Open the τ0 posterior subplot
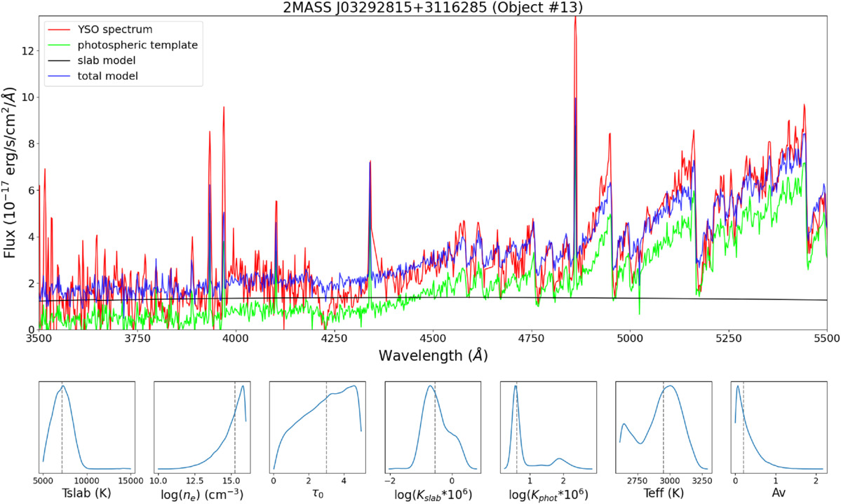The image size is (841, 504). (318, 427)
